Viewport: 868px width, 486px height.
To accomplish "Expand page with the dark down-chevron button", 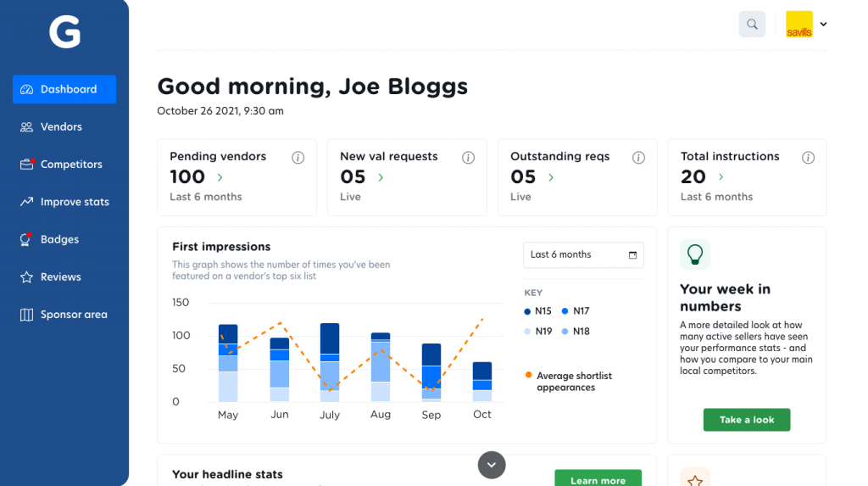I will pyautogui.click(x=492, y=465).
